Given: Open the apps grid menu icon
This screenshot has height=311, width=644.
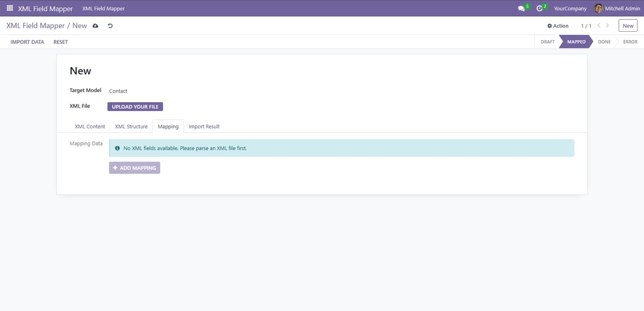Looking at the screenshot, I should (10, 8).
